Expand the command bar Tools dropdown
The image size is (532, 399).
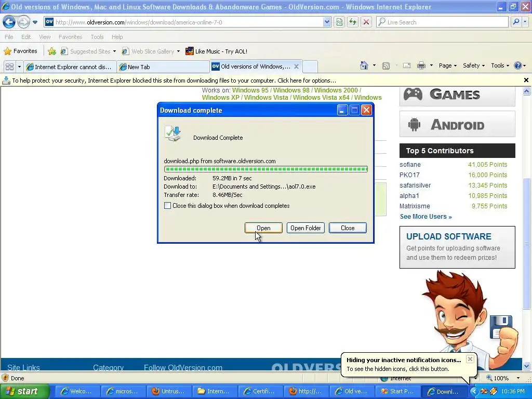500,65
